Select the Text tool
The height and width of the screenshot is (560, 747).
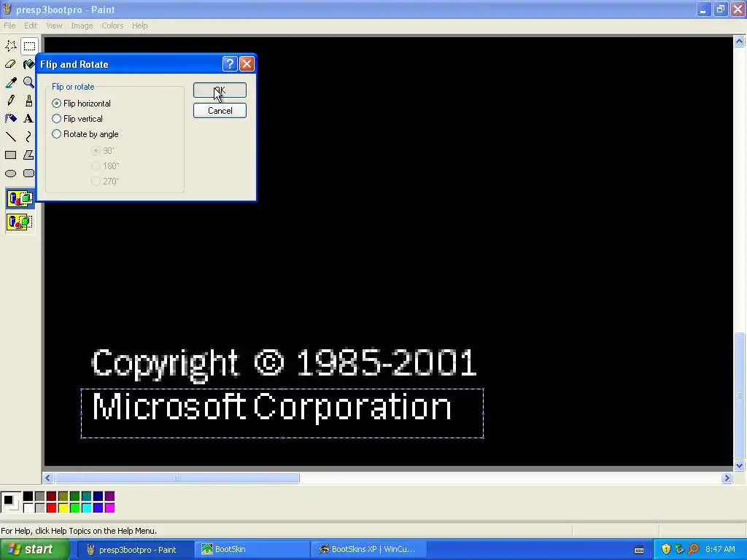click(x=29, y=119)
